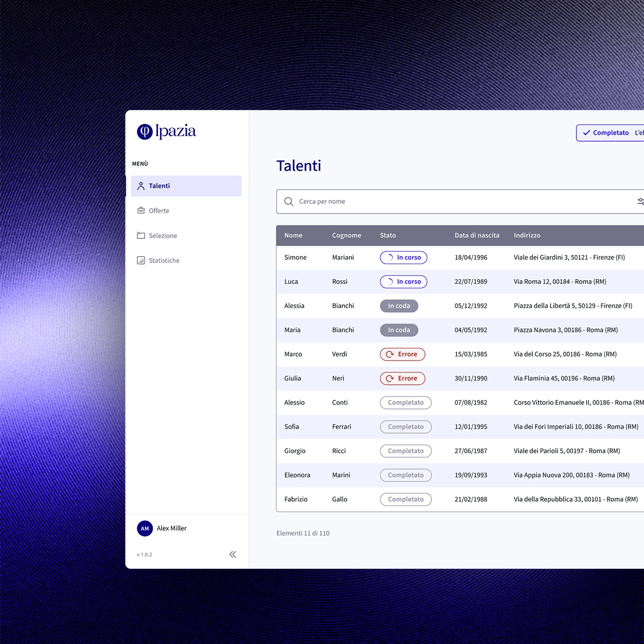Open the Talenti menu item
The height and width of the screenshot is (644, 644).
click(186, 186)
